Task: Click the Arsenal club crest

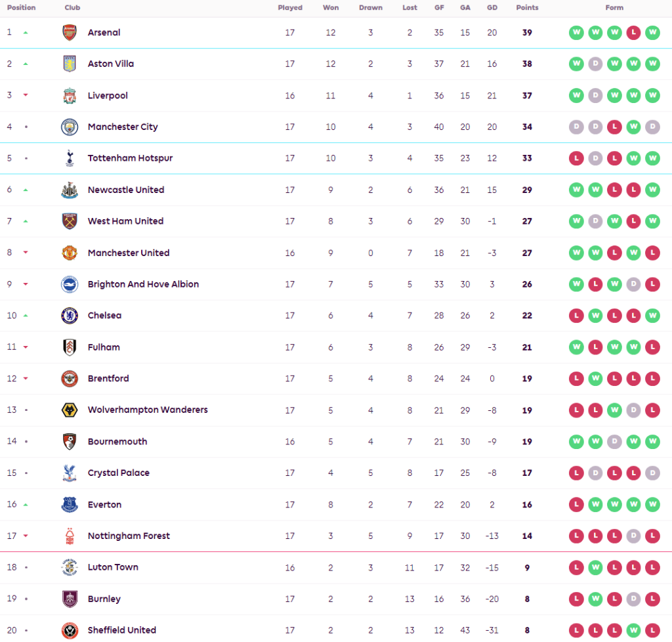Action: 70,33
